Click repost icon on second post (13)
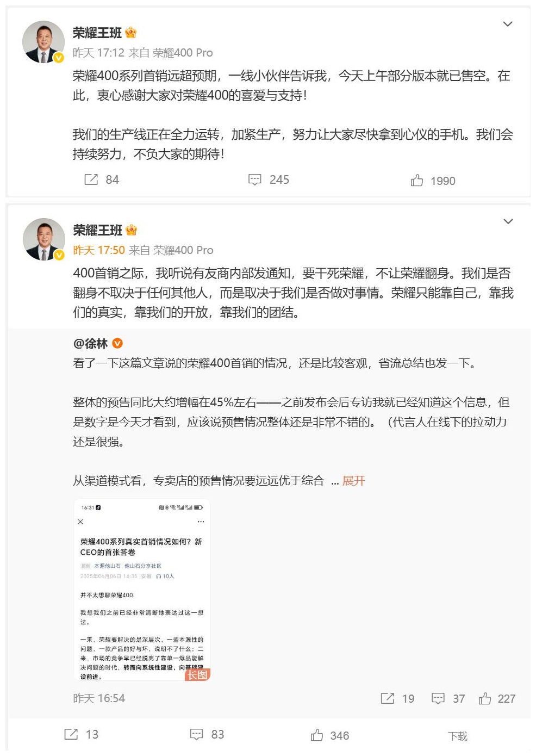The height and width of the screenshot is (756, 536). 71,734
